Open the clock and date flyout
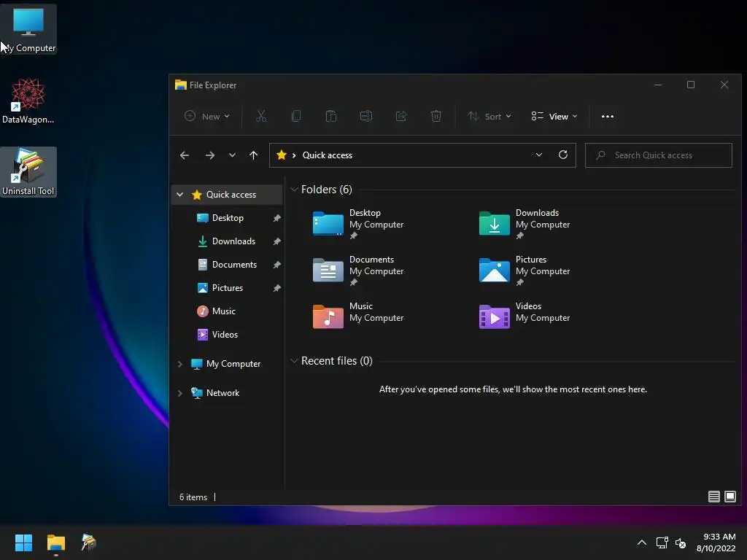Viewport: 747px width, 560px height. pyautogui.click(x=716, y=542)
